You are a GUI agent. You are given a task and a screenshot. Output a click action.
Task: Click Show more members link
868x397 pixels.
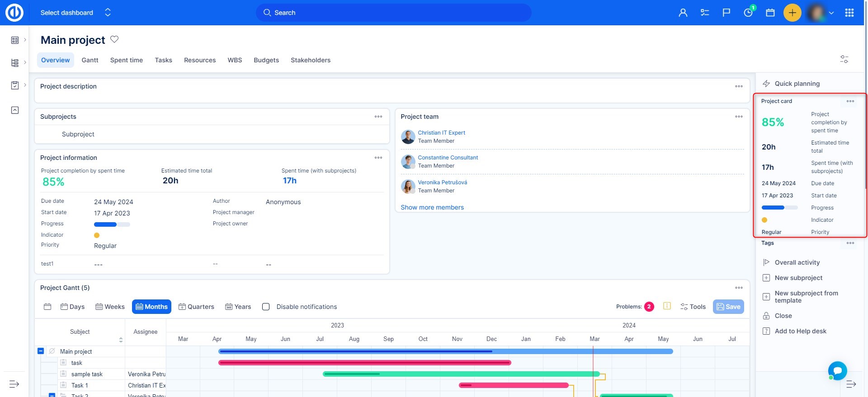(432, 207)
